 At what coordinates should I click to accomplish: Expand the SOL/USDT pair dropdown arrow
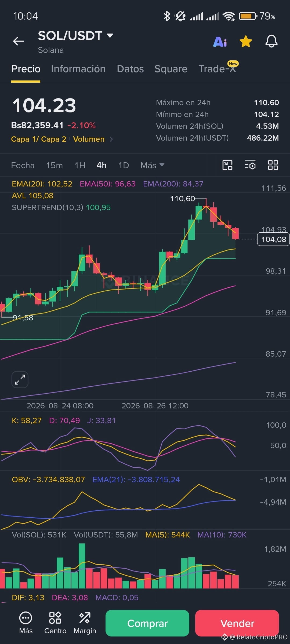tap(110, 35)
